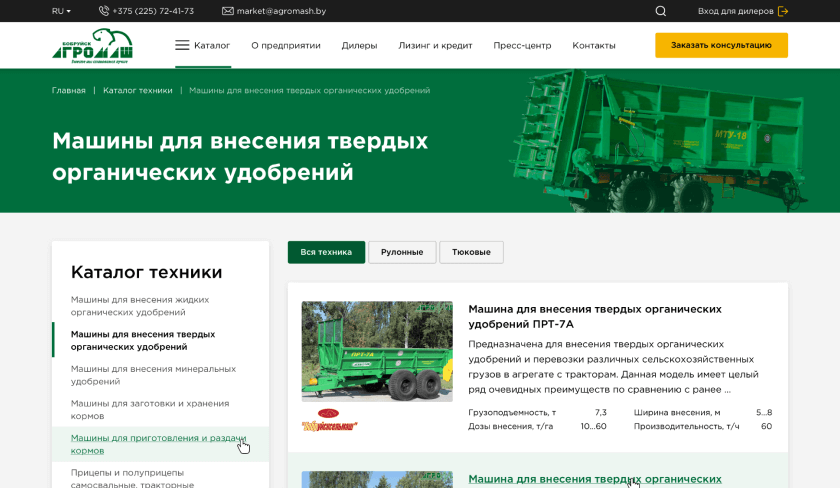Open the hamburger menu icon beside Каталог

[182, 45]
